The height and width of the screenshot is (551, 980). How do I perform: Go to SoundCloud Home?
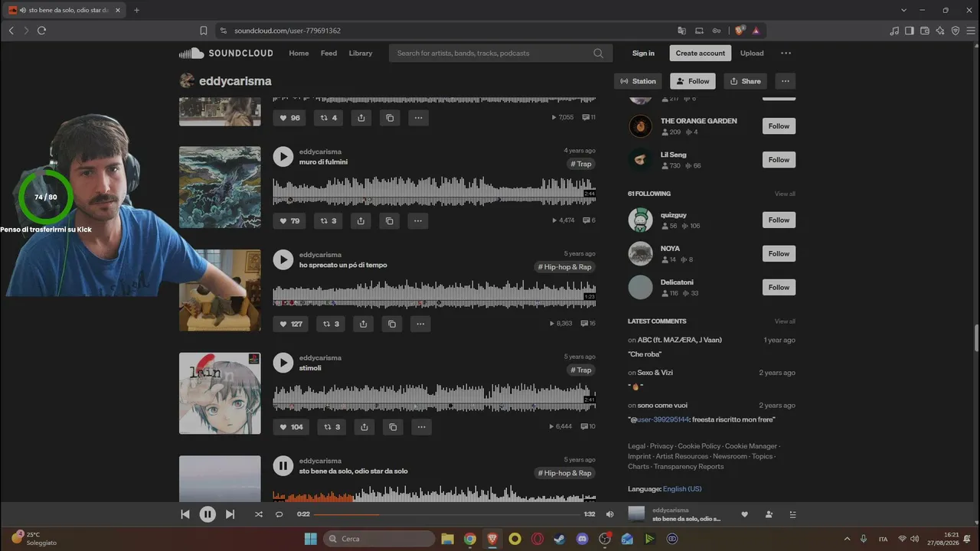[299, 54]
